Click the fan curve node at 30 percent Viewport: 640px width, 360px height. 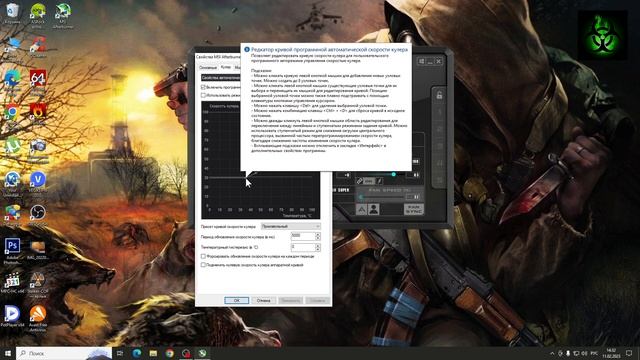point(247,177)
